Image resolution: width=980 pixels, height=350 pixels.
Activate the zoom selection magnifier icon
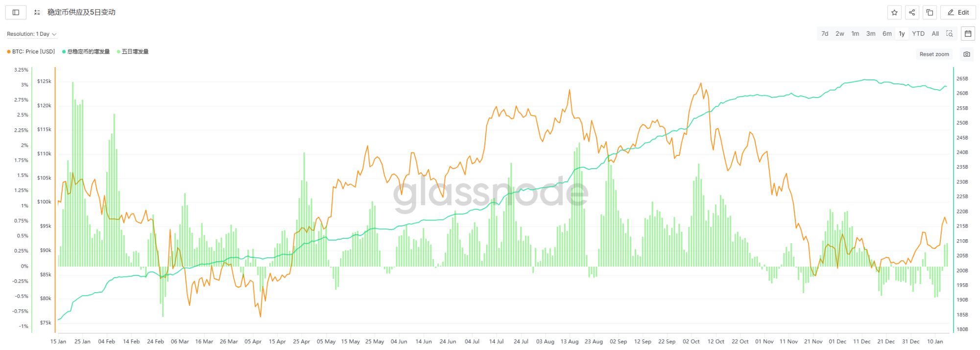(949, 33)
